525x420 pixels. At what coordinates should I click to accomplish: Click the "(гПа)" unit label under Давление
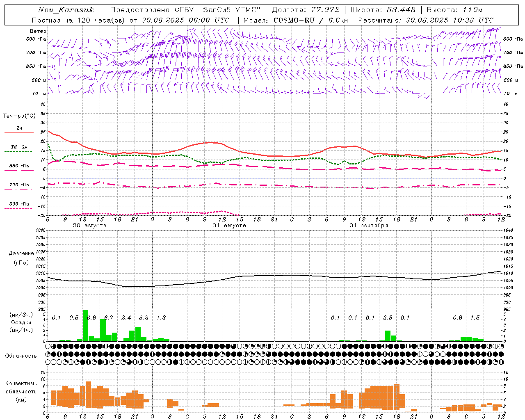pos(21,262)
